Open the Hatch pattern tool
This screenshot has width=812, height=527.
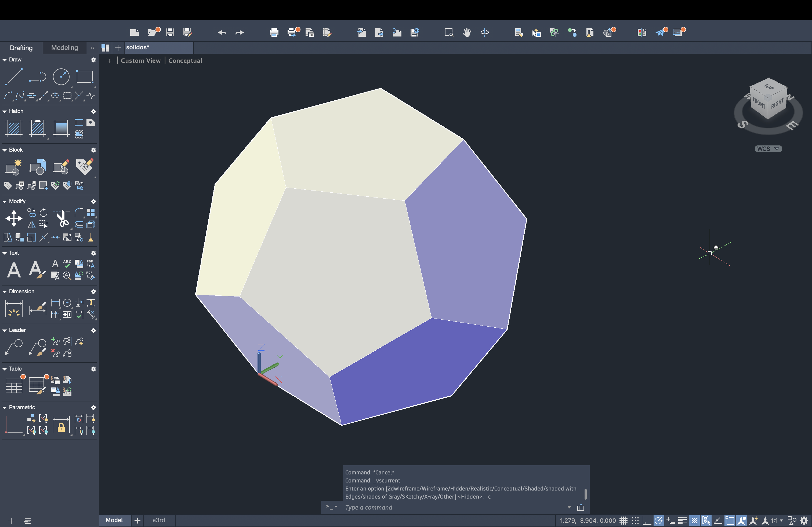pyautogui.click(x=14, y=128)
